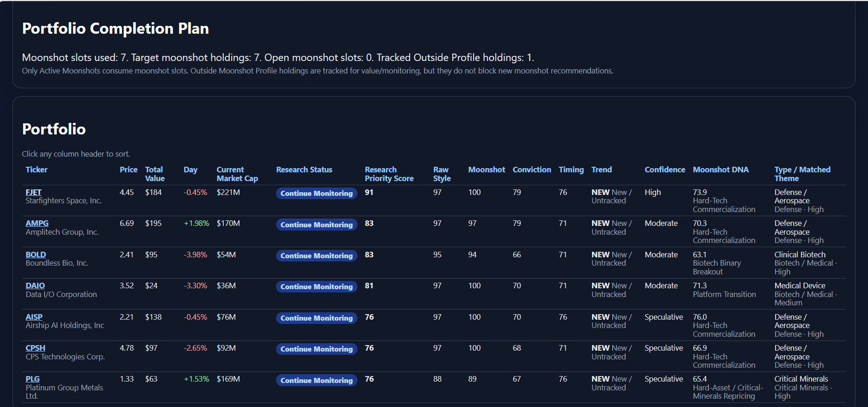Sort by Trend column header
This screenshot has height=407, width=868.
point(602,170)
